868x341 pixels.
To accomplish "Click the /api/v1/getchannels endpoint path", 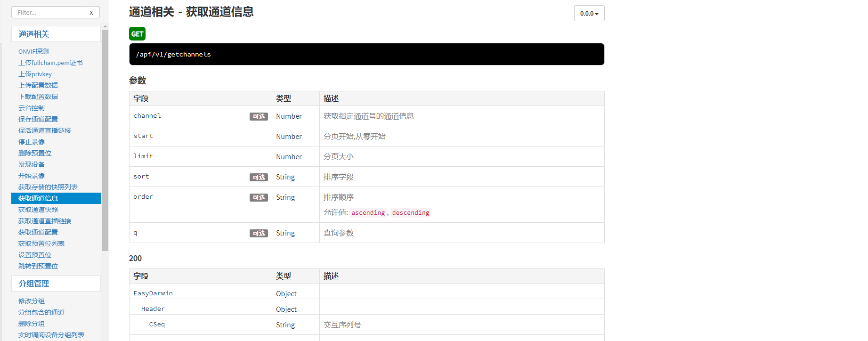I will click(x=173, y=54).
